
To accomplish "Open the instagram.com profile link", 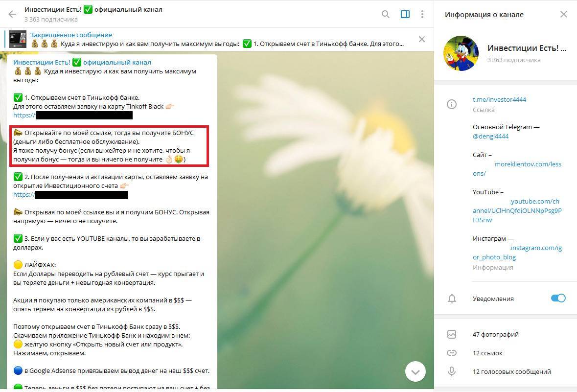I will [x=536, y=248].
